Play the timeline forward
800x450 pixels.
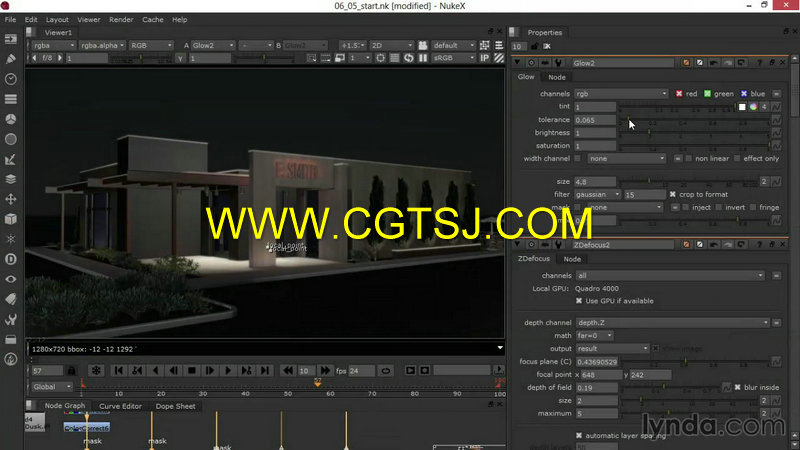228,370
